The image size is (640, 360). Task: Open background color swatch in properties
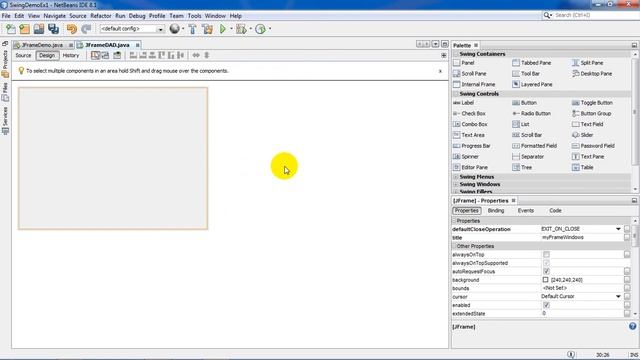pos(545,280)
